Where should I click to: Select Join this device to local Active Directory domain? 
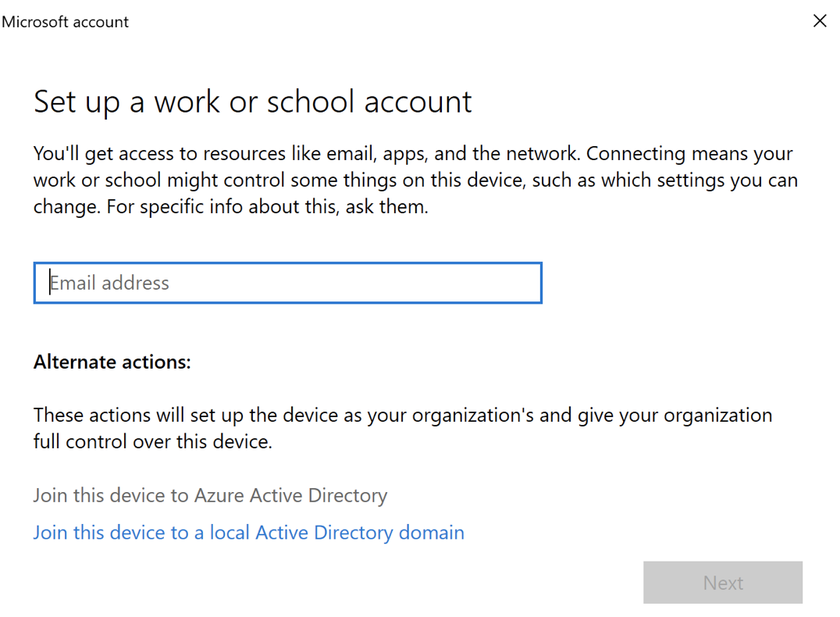(248, 533)
